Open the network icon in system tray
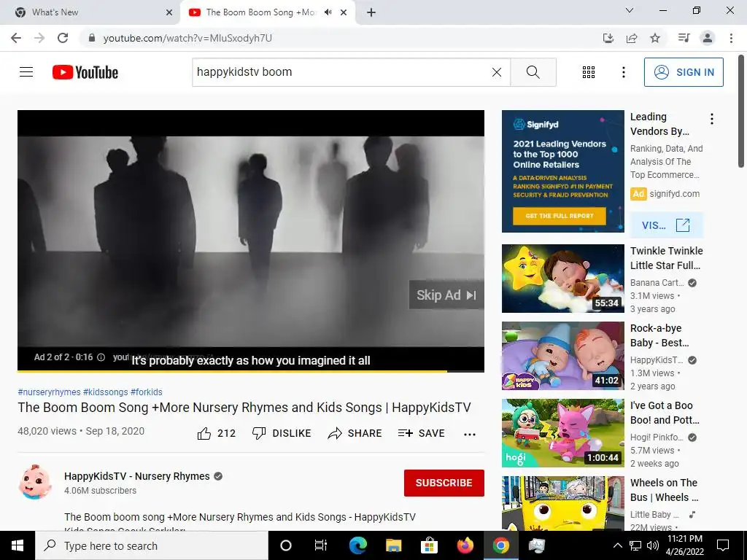The height and width of the screenshot is (560, 747). 635,545
